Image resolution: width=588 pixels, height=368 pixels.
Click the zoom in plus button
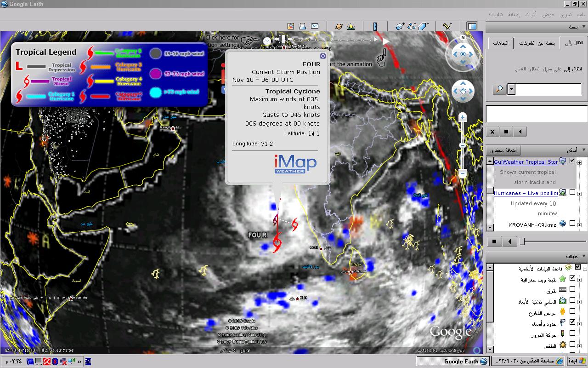click(463, 118)
